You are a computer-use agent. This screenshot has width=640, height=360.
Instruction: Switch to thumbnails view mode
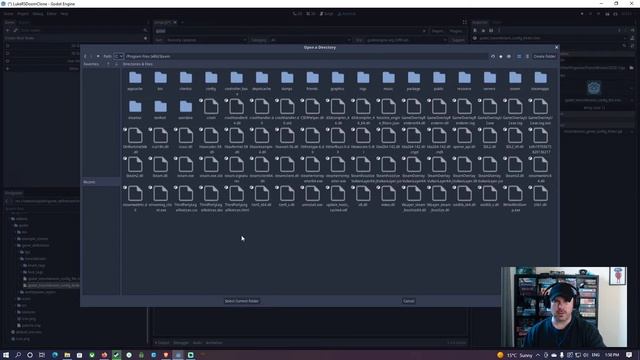pyautogui.click(x=519, y=56)
